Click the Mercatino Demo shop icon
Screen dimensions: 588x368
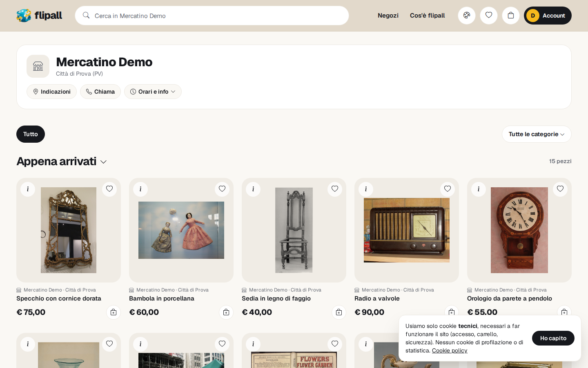coord(38,66)
